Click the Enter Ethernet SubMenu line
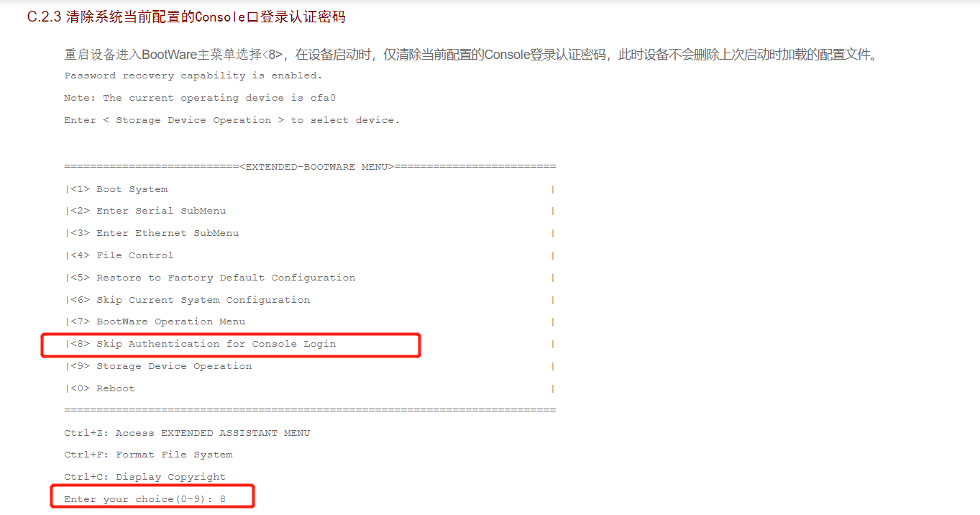 coord(152,233)
